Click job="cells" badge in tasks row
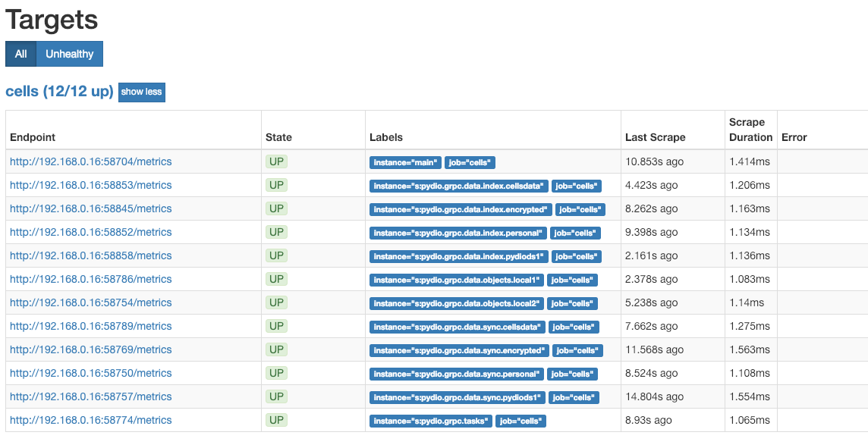The height and width of the screenshot is (448, 868). click(x=521, y=421)
